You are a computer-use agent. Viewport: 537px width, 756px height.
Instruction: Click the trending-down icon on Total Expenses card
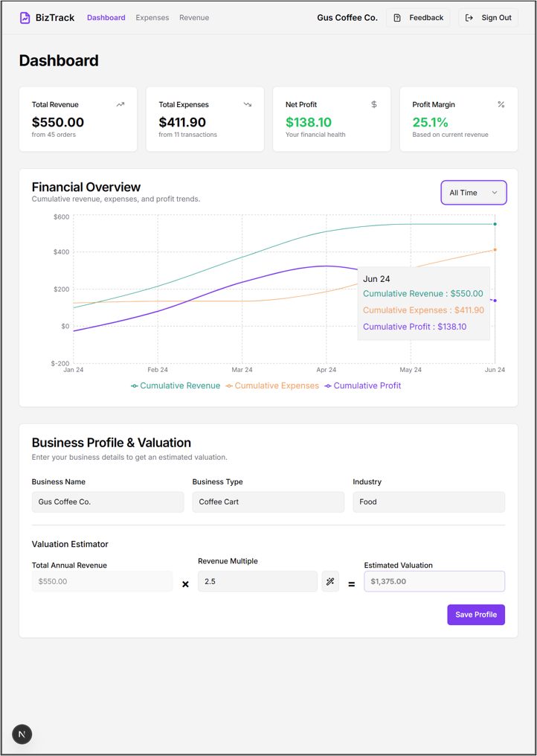(x=247, y=104)
